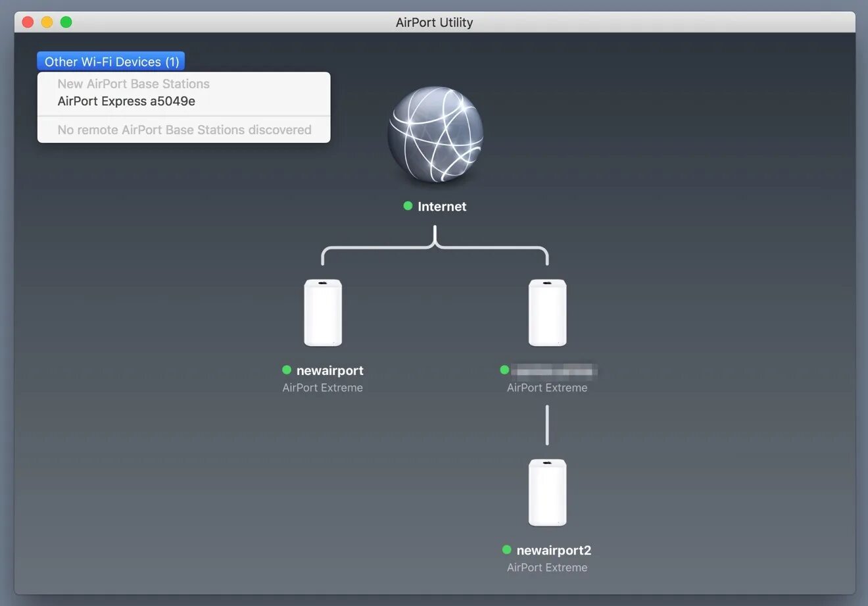Click AirPort Extreme text under the blurred name
Viewport: 868px width, 606px height.
(547, 388)
